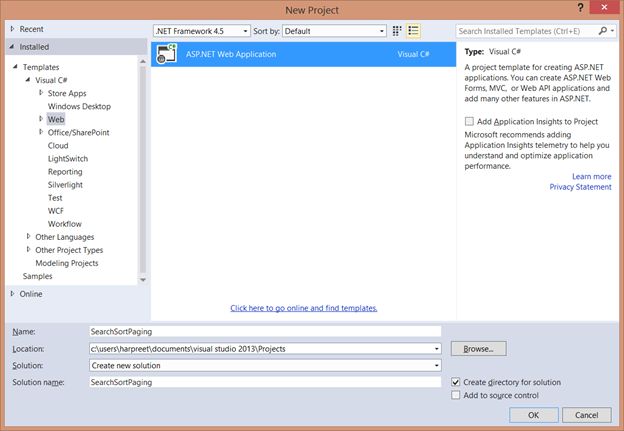
Task: Open the dialog help question mark
Action: (x=581, y=8)
